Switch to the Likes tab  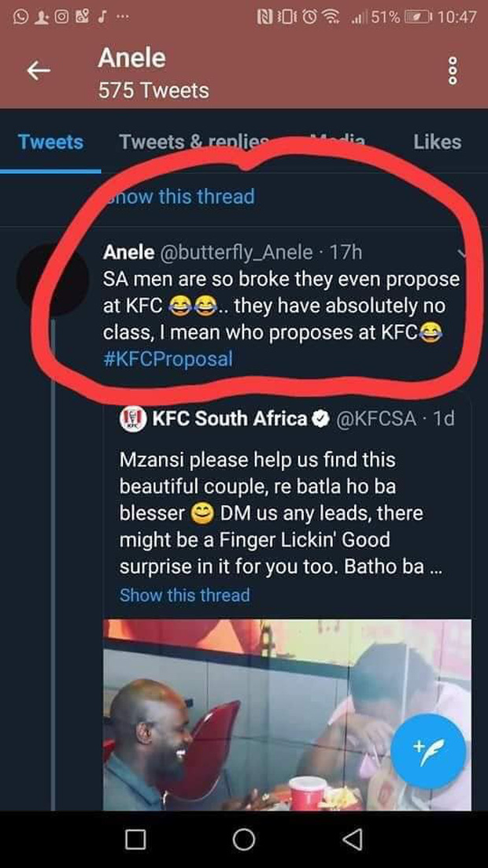pyautogui.click(x=437, y=142)
